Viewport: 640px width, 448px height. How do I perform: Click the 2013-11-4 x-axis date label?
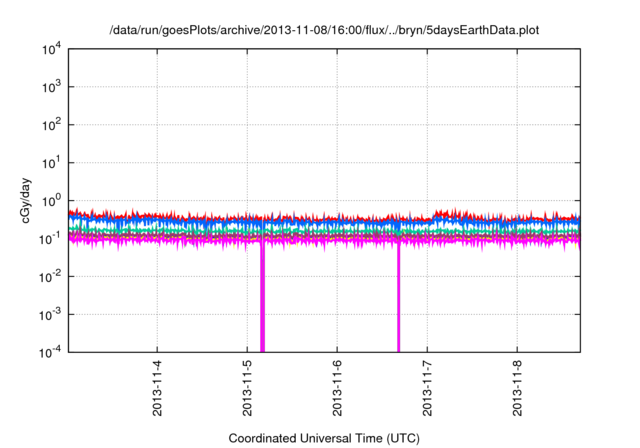[157, 388]
